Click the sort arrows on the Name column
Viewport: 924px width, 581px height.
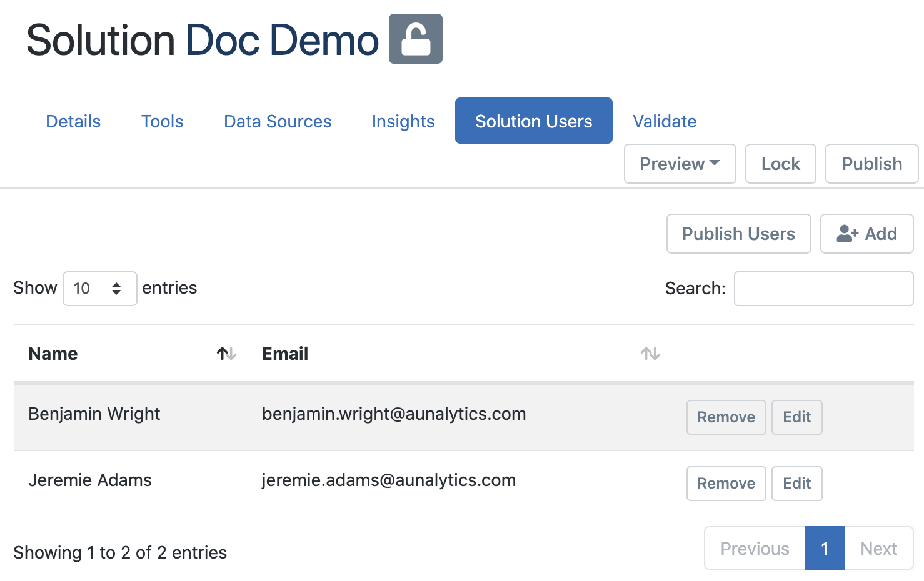(226, 354)
